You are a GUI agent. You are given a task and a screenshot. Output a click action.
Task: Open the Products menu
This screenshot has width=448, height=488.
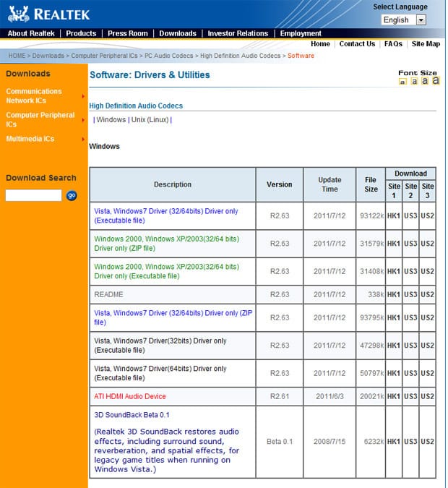(x=81, y=33)
